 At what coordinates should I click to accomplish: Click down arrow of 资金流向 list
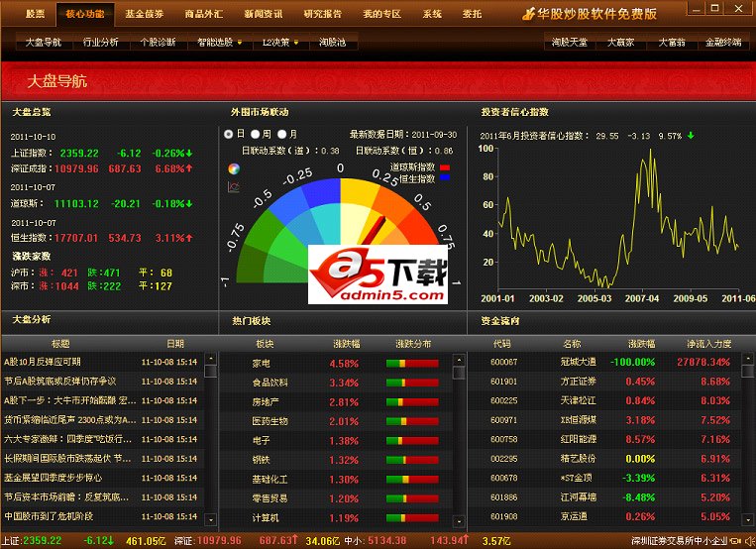pyautogui.click(x=747, y=519)
